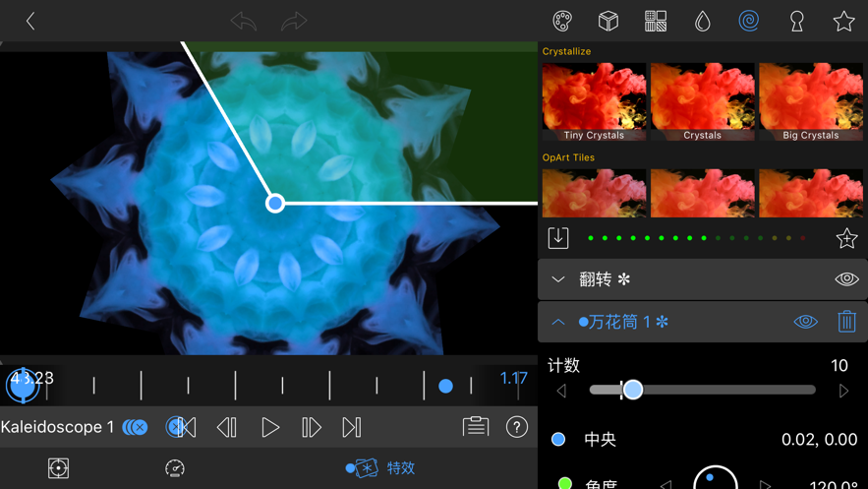The width and height of the screenshot is (868, 489).
Task: Select the water drop blur category
Action: 703,21
